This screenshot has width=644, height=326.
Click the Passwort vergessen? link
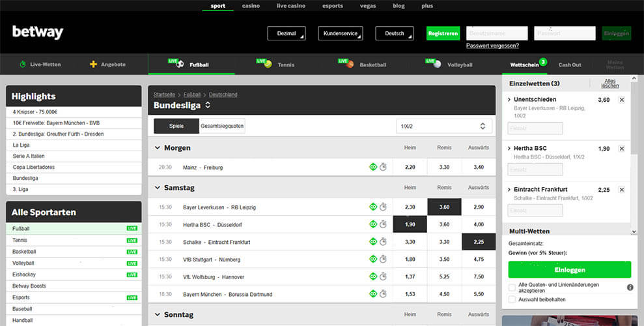[492, 46]
